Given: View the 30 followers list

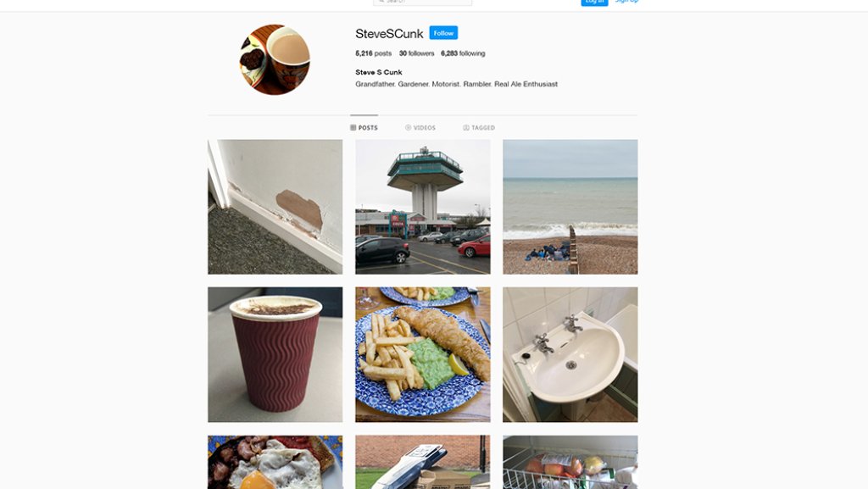Looking at the screenshot, I should tap(416, 53).
